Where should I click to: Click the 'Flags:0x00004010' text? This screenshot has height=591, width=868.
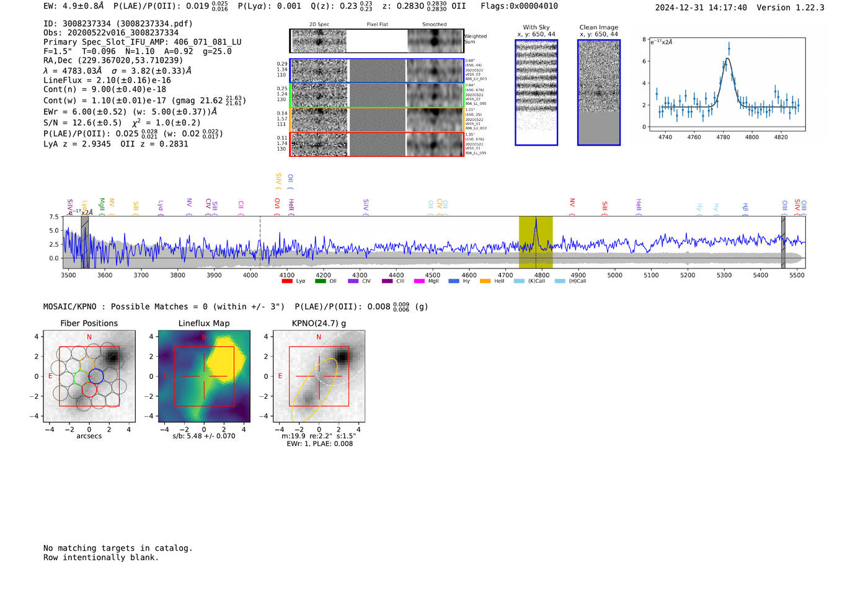pyautogui.click(x=520, y=6)
